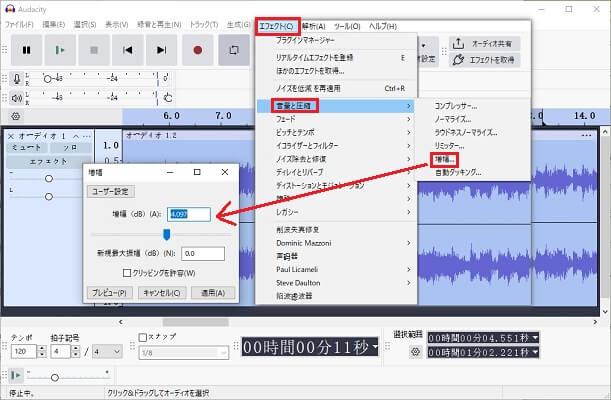Open the 選択(S) menu

pos(85,25)
